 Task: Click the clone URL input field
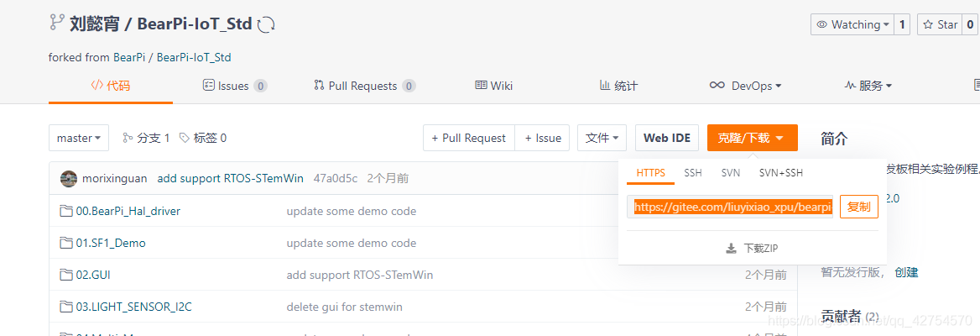coord(730,207)
